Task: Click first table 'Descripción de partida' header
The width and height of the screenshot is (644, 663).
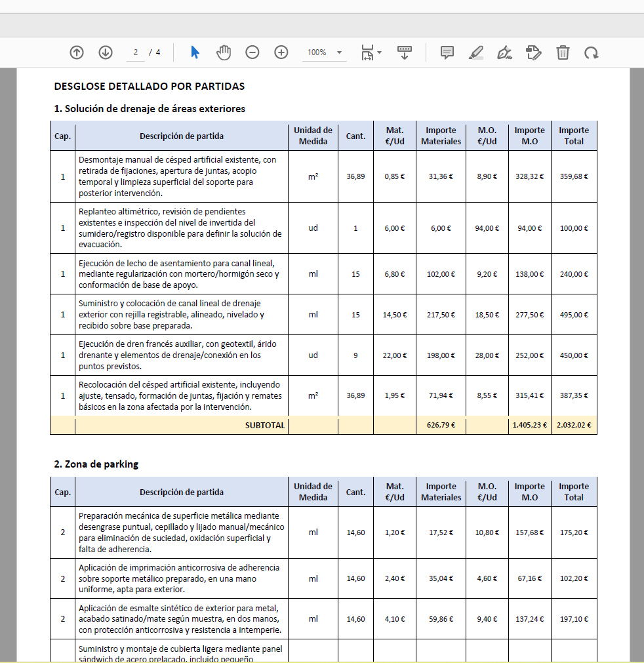Action: (182, 136)
